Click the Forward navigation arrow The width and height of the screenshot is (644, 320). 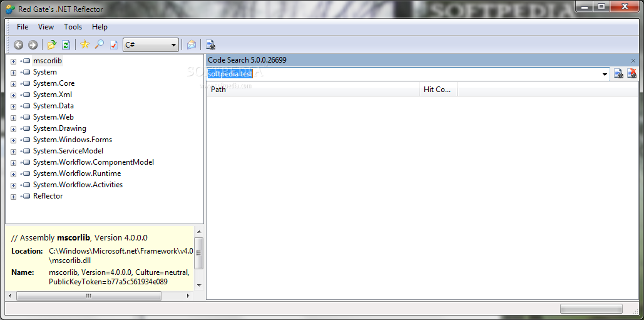pyautogui.click(x=33, y=45)
